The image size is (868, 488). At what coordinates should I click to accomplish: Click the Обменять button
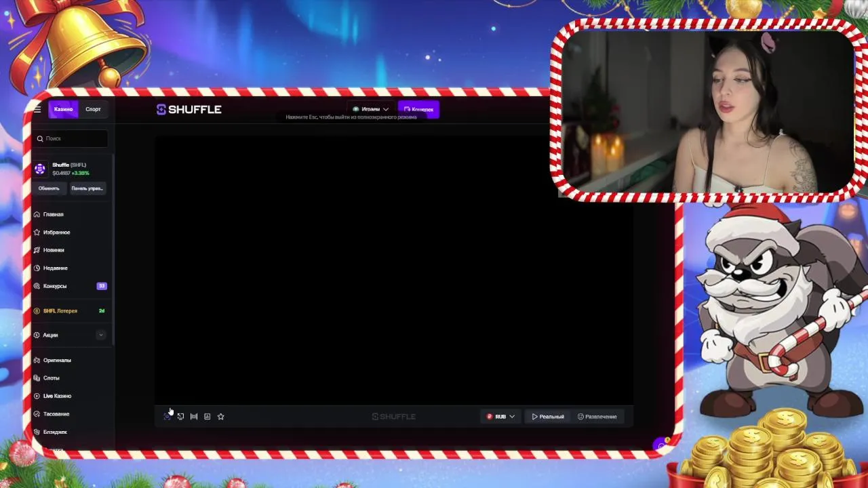click(49, 188)
